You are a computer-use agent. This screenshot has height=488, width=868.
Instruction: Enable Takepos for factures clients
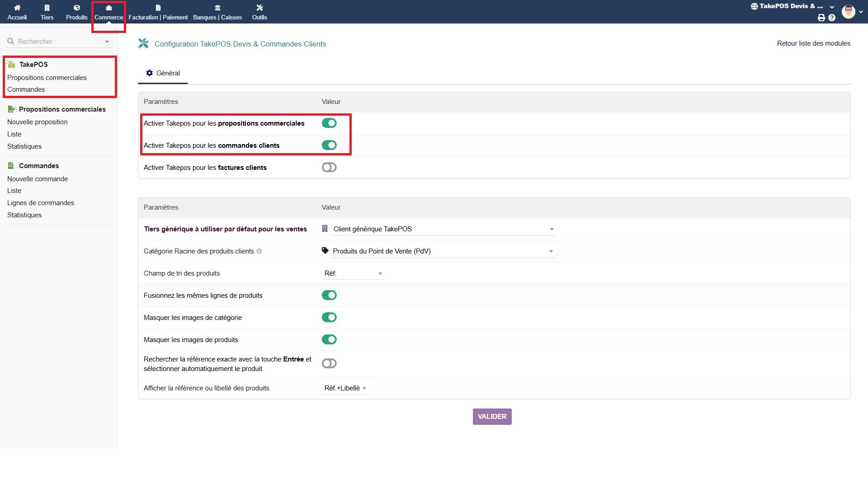[329, 167]
